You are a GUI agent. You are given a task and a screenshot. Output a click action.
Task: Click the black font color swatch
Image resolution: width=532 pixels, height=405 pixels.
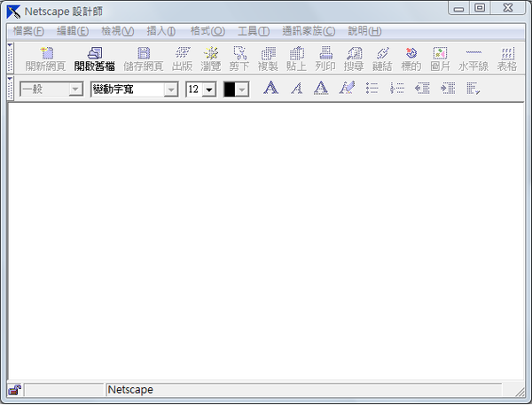click(x=230, y=90)
